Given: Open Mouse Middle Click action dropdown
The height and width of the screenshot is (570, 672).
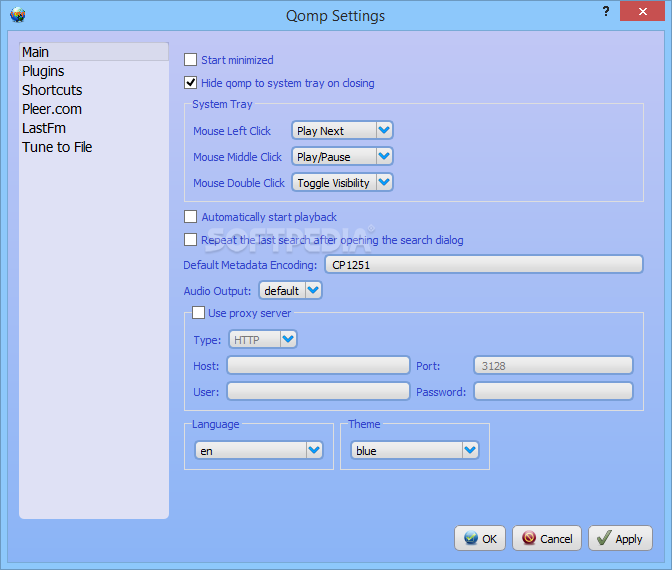Looking at the screenshot, I should point(342,156).
